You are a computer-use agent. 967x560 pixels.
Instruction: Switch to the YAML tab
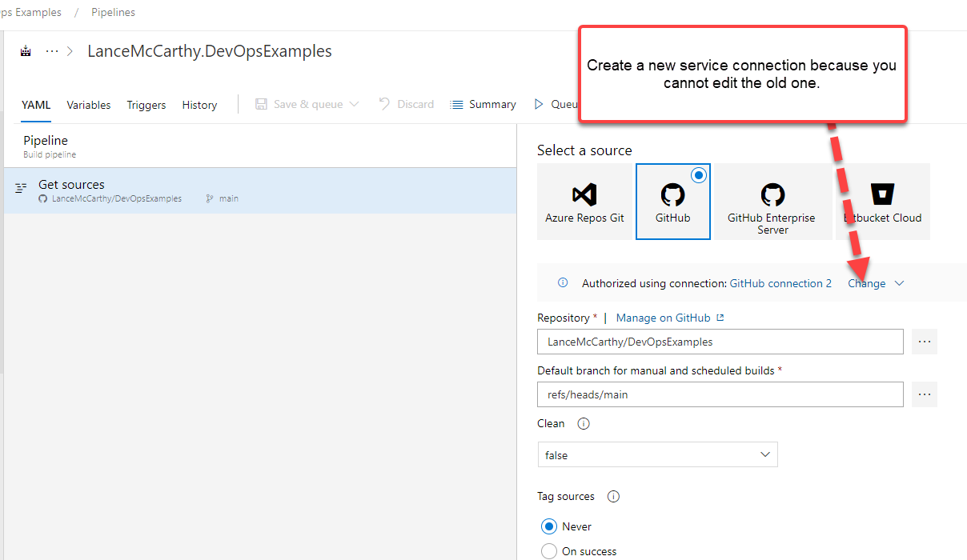[36, 105]
